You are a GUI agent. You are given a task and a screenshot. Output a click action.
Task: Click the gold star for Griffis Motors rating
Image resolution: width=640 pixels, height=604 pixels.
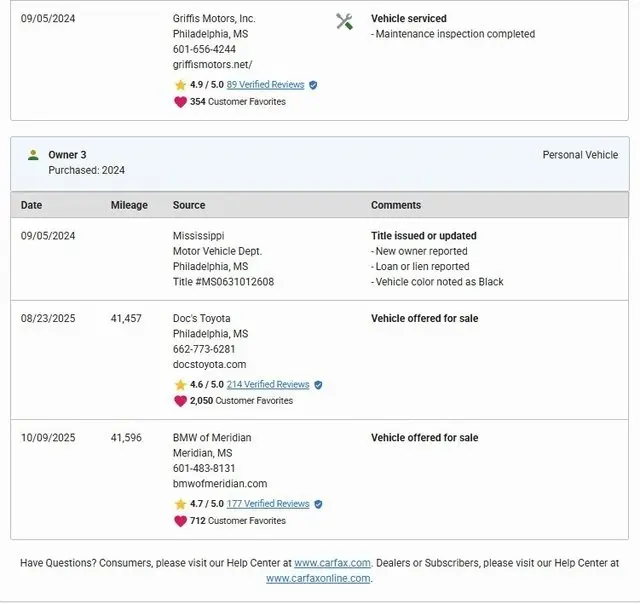(180, 85)
